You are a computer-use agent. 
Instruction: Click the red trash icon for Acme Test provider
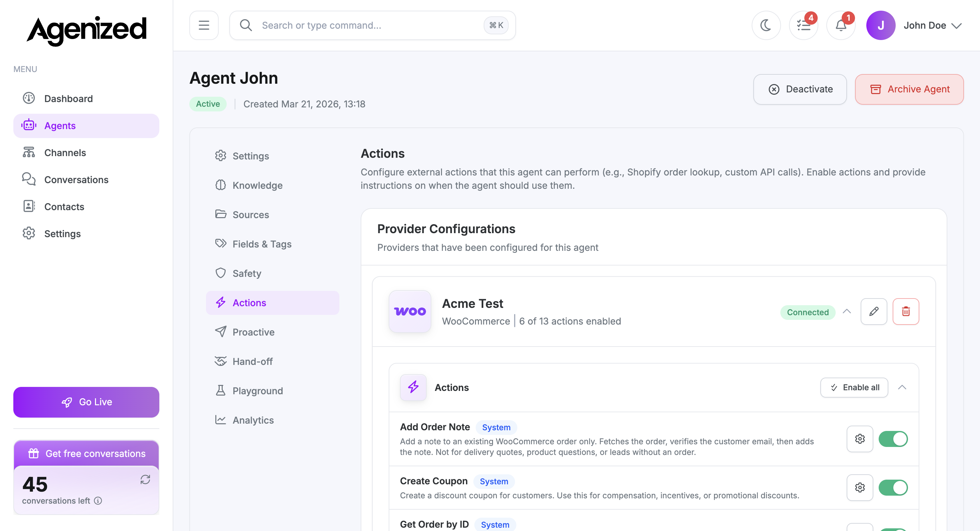point(906,312)
